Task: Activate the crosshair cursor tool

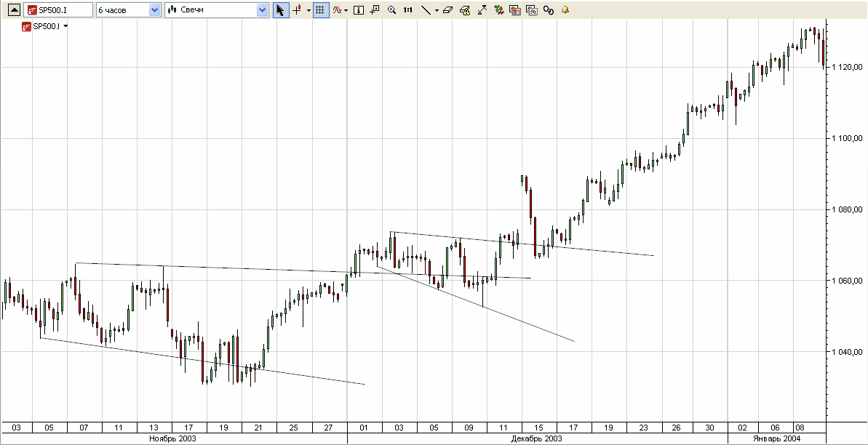Action: pyautogui.click(x=297, y=10)
